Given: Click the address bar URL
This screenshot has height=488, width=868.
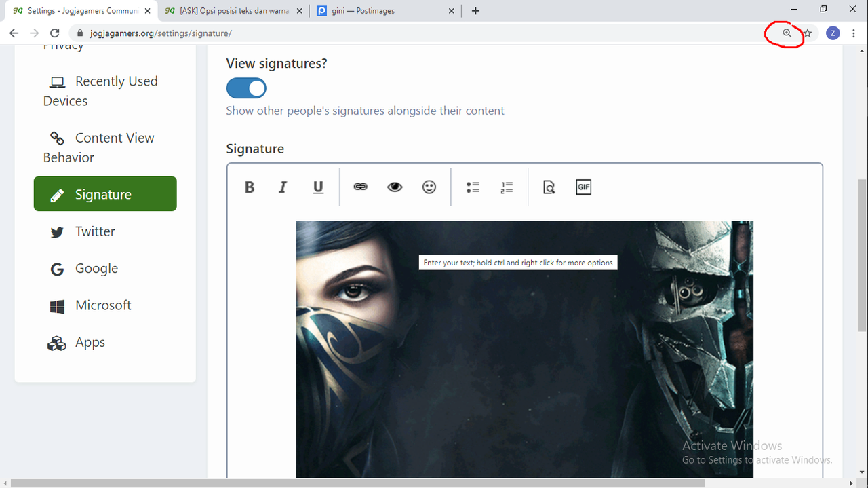Looking at the screenshot, I should coord(161,33).
